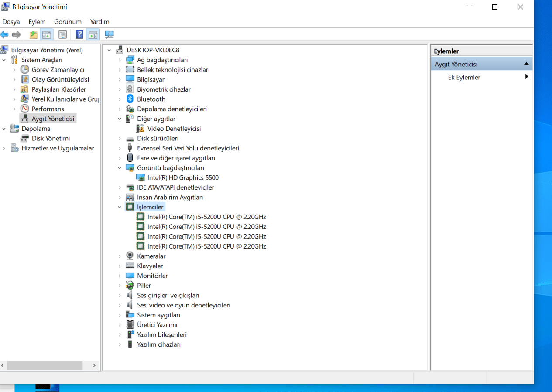The width and height of the screenshot is (552, 392).
Task: Collapse the İşlemciler category
Action: point(120,207)
